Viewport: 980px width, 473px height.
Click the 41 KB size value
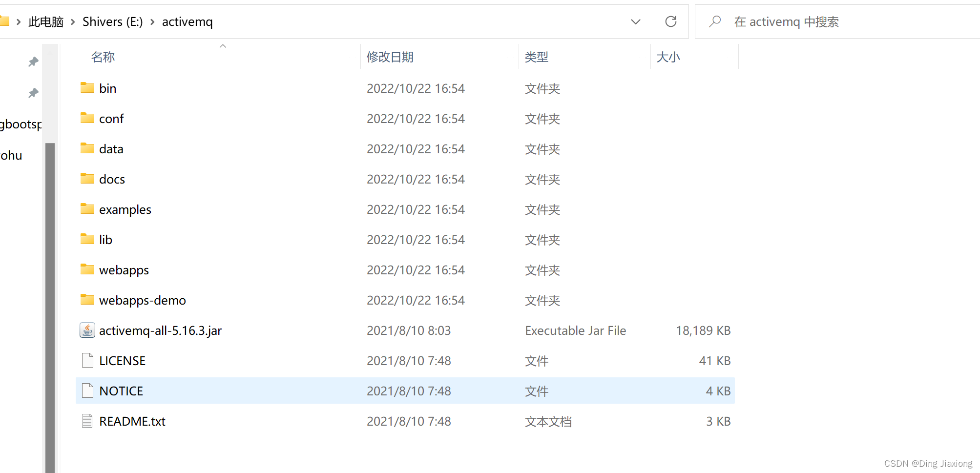coord(715,361)
